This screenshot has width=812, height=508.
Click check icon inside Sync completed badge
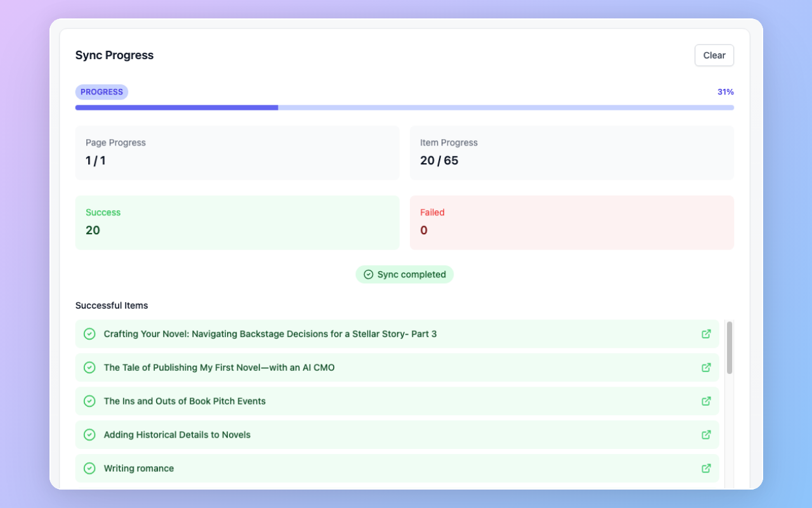pos(369,274)
